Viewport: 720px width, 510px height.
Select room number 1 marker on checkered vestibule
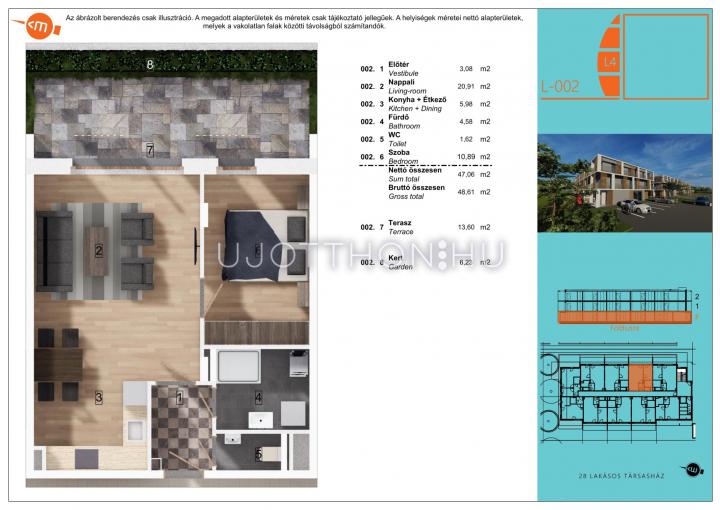click(x=179, y=399)
